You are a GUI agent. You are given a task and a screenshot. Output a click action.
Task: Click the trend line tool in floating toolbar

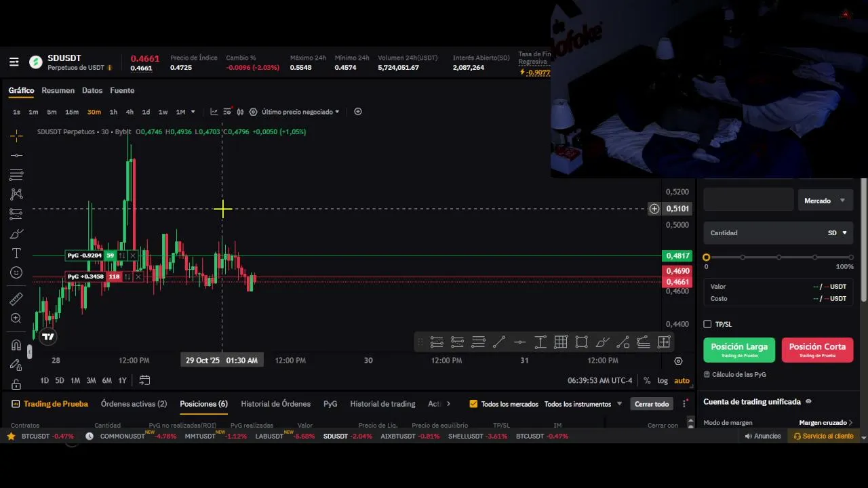(x=498, y=342)
